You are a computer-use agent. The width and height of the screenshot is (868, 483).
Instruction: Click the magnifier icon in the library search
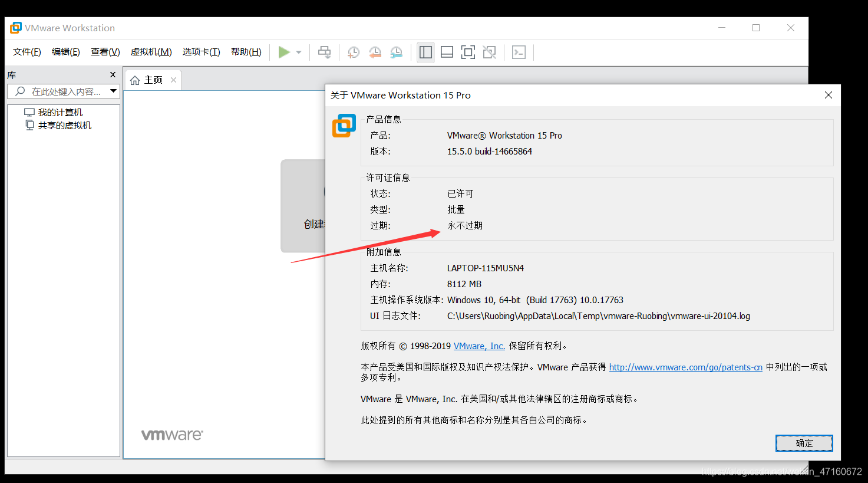[x=20, y=91]
